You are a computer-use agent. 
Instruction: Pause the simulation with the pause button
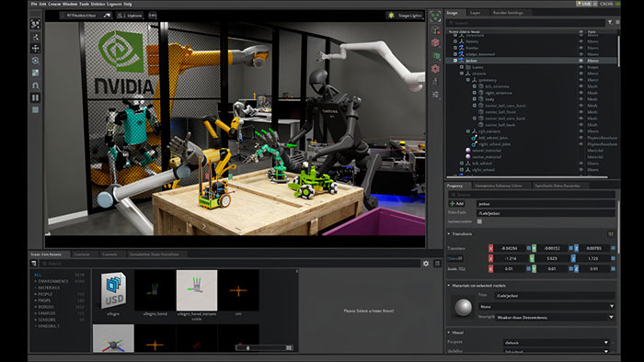[x=35, y=97]
